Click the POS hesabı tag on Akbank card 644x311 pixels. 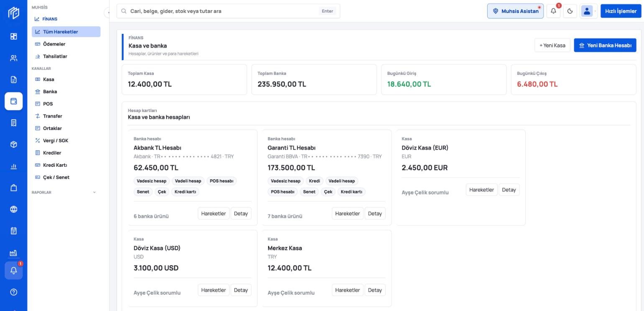[222, 181]
